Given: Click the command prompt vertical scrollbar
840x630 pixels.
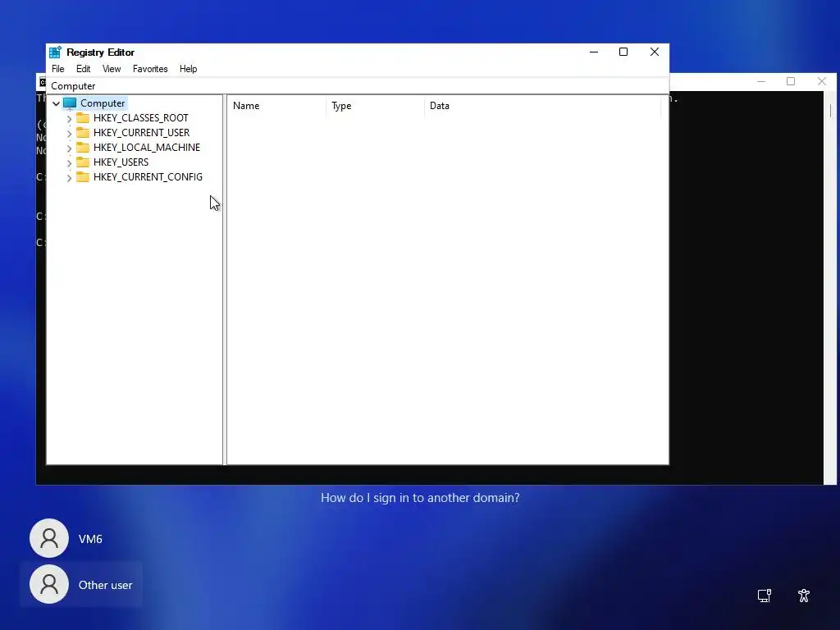Looking at the screenshot, I should (x=830, y=287).
